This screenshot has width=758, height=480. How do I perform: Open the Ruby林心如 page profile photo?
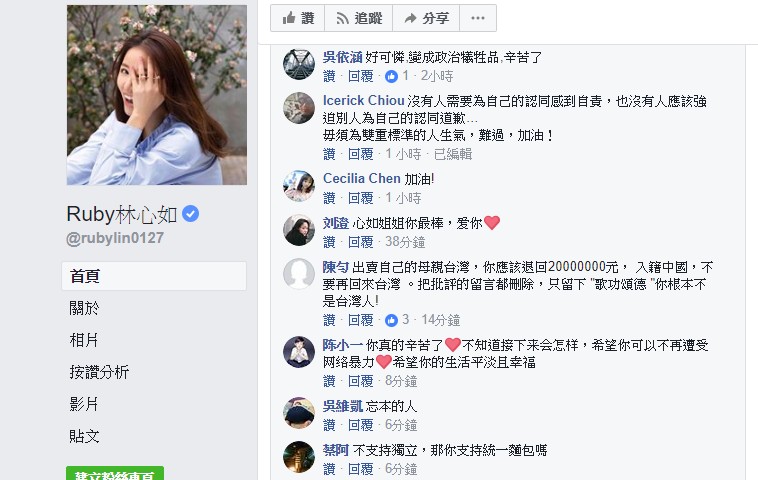tap(156, 95)
